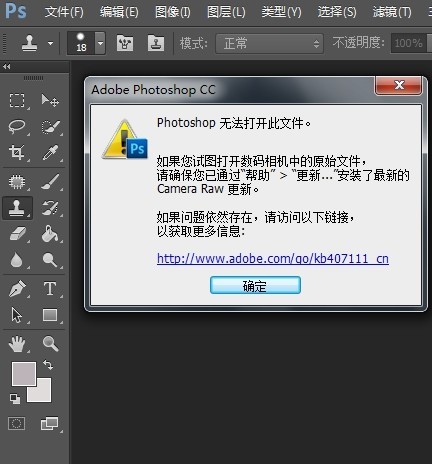
Task: Select the Blur tool
Action: coord(17,260)
